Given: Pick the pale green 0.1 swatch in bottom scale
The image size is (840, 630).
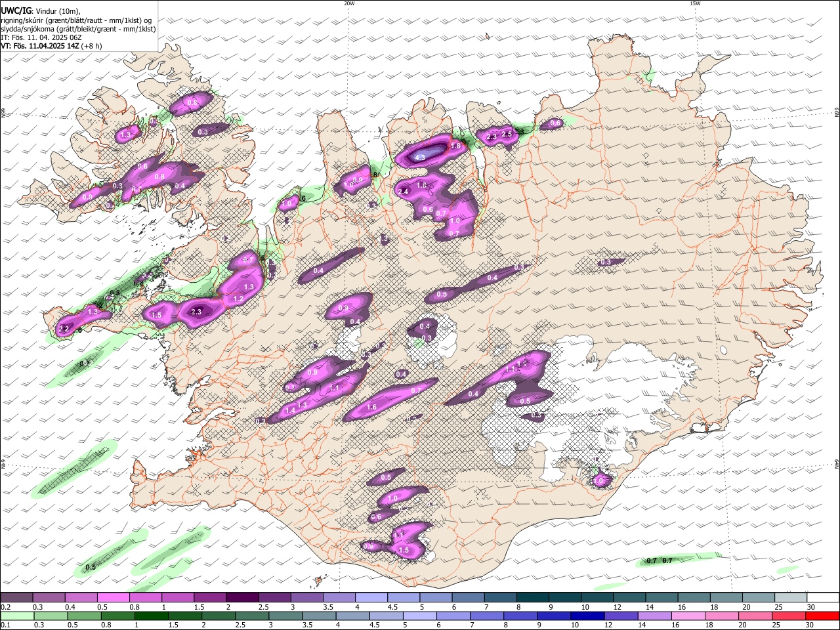Looking at the screenshot, I should tap(16, 616).
